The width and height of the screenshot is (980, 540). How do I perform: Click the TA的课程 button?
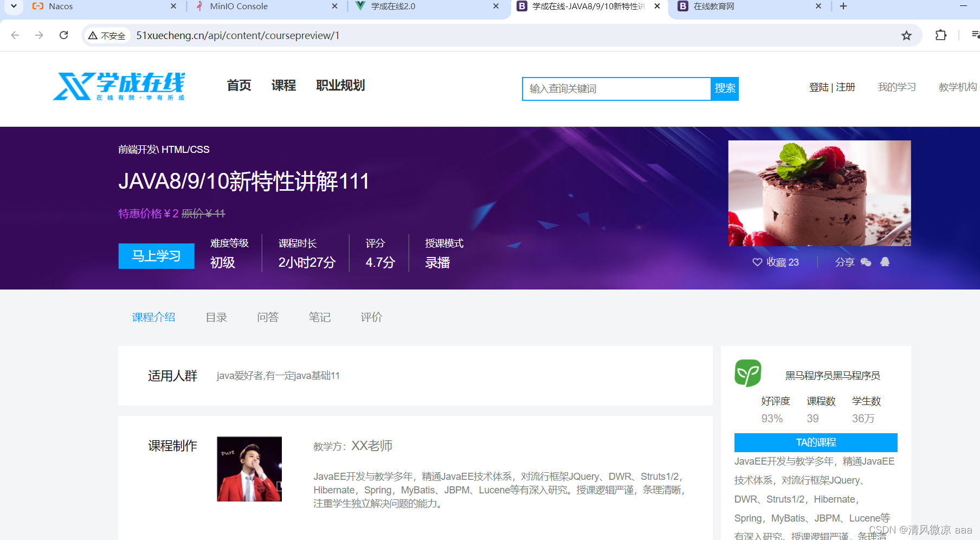click(x=816, y=442)
